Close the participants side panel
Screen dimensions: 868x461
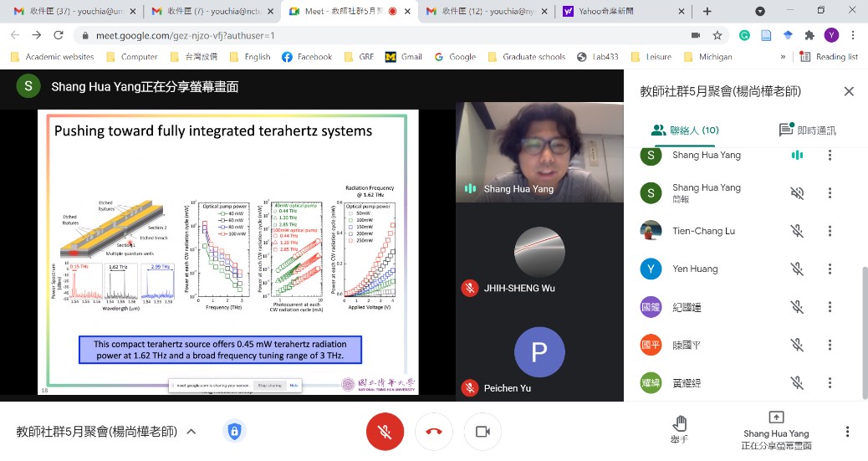point(849,91)
